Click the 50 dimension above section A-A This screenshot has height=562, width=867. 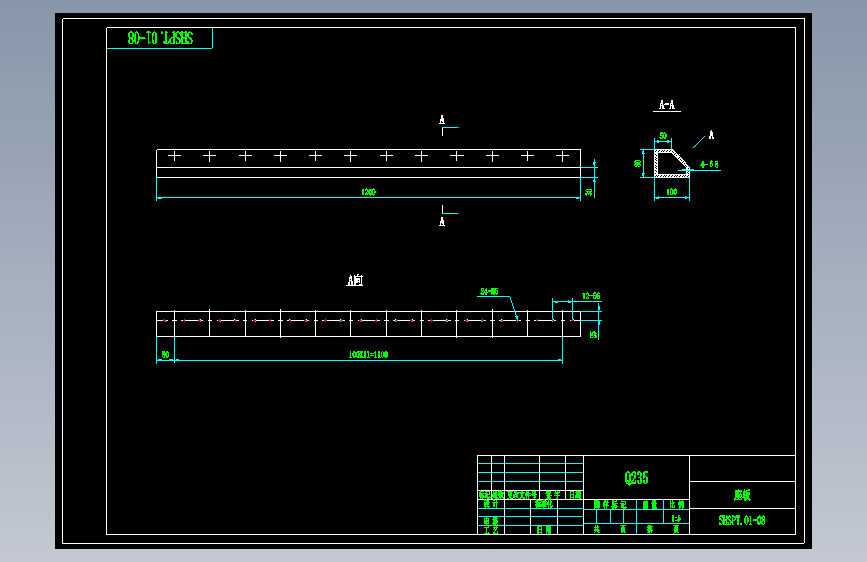pyautogui.click(x=663, y=136)
